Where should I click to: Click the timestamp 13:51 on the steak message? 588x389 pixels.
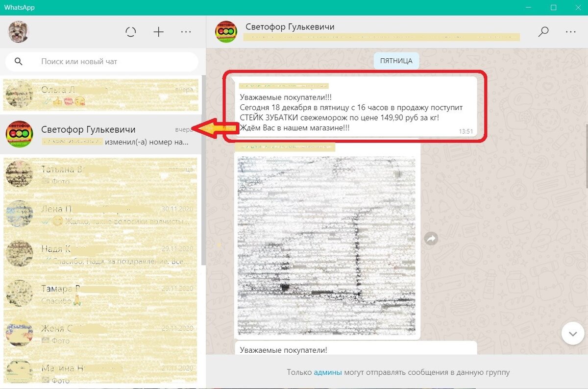click(x=468, y=132)
